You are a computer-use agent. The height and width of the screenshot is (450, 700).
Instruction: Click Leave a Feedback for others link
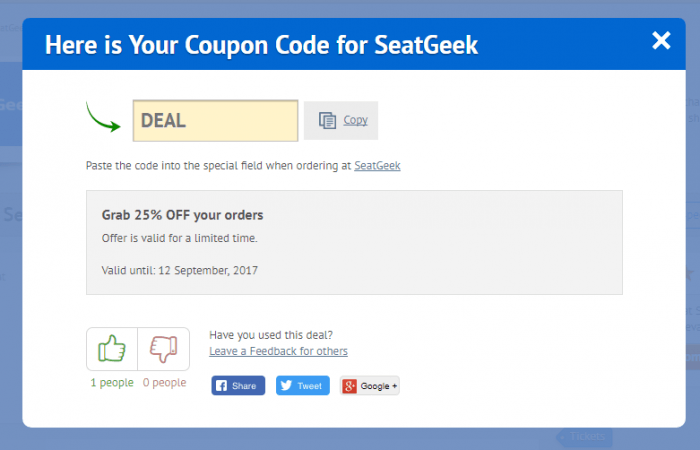point(279,351)
